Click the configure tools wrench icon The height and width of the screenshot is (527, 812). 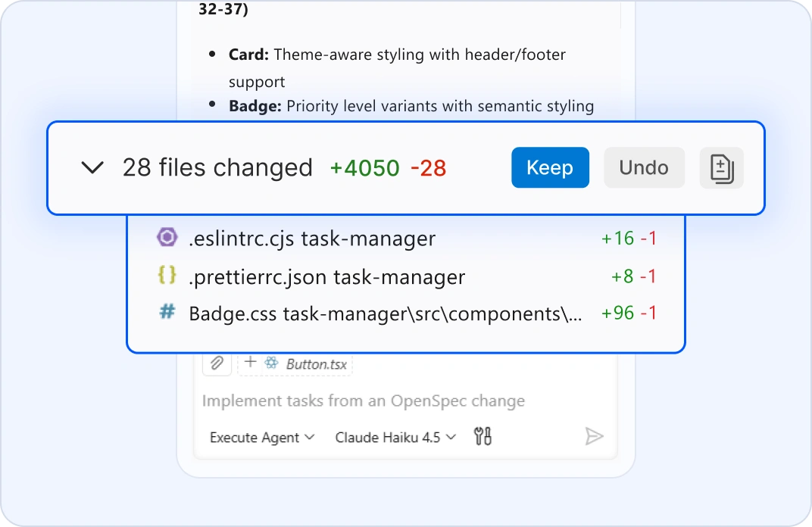click(483, 436)
